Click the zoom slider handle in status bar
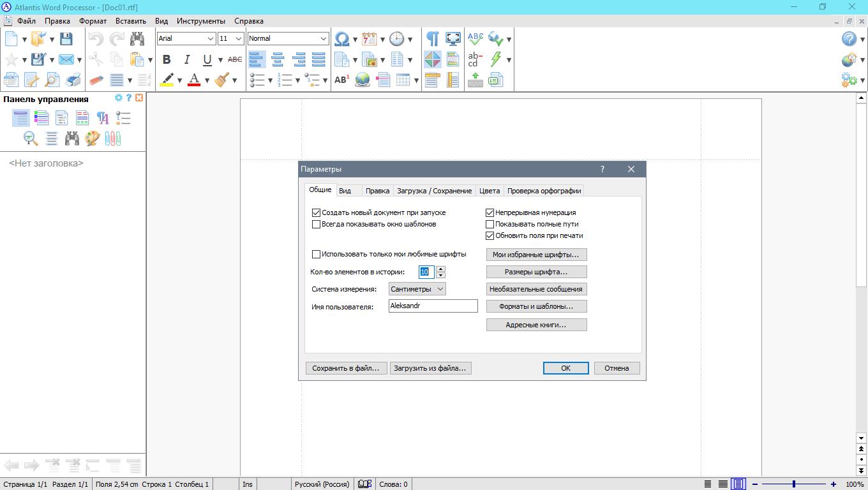The height and width of the screenshot is (490, 868). [794, 484]
